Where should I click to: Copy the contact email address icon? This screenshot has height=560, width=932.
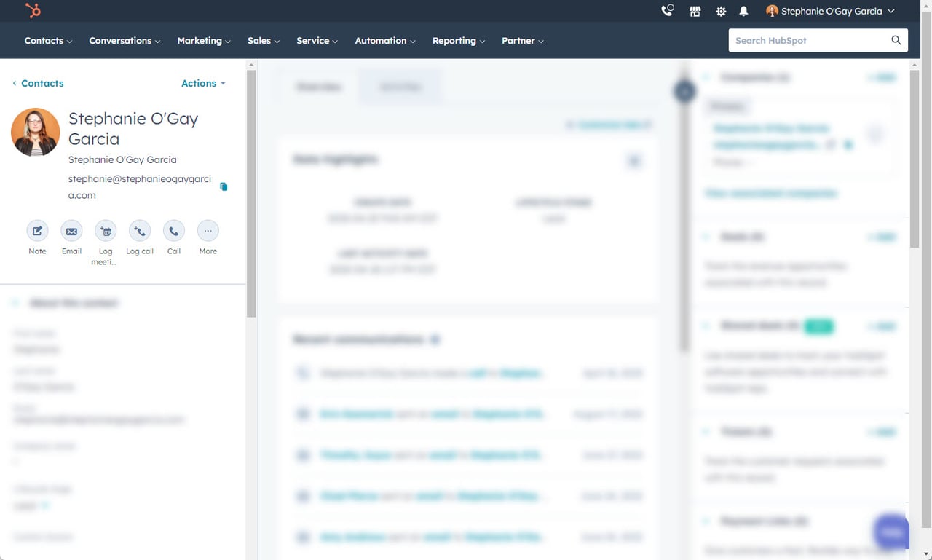(x=224, y=186)
